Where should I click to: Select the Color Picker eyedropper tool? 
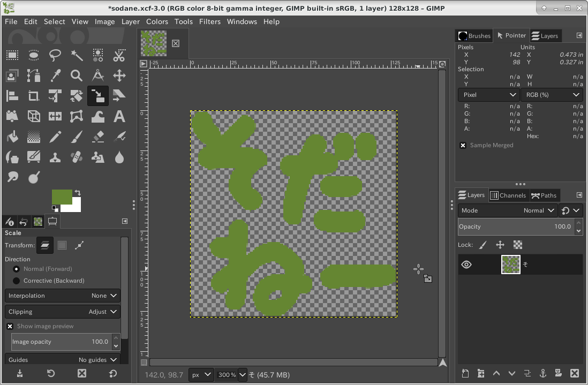pyautogui.click(x=55, y=76)
